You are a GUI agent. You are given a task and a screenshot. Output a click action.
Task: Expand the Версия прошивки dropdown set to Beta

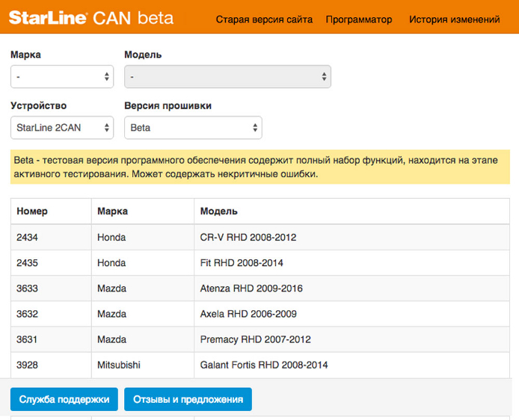click(193, 128)
